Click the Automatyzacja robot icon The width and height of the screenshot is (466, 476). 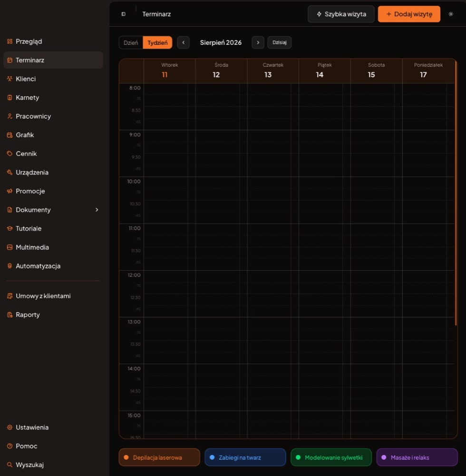(x=10, y=266)
